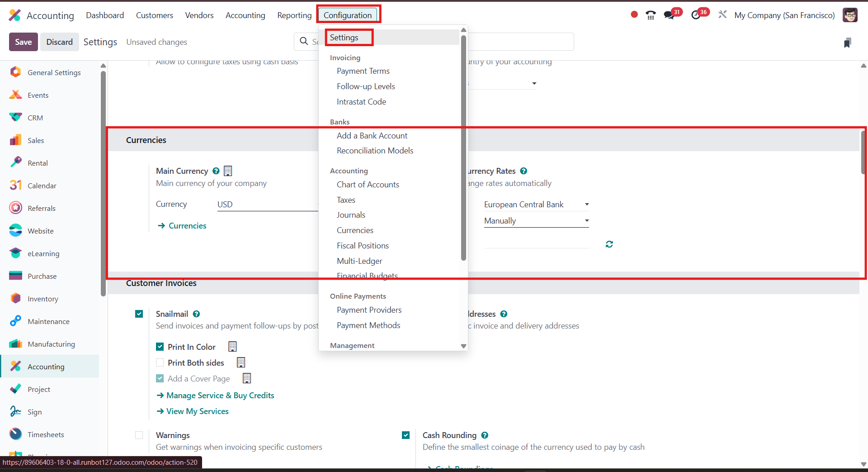Open the Reporting menu
The height and width of the screenshot is (472, 868).
(x=294, y=15)
